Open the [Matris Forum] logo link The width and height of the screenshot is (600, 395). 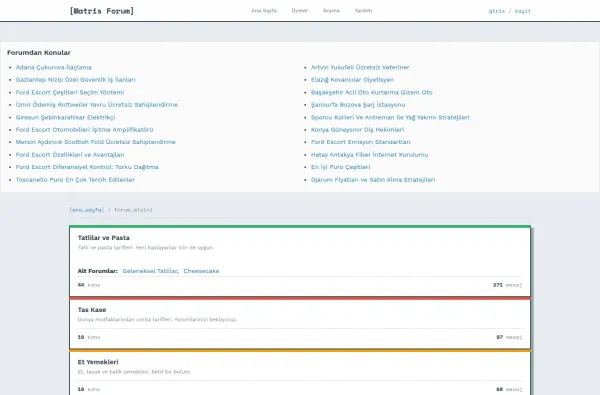click(x=102, y=11)
